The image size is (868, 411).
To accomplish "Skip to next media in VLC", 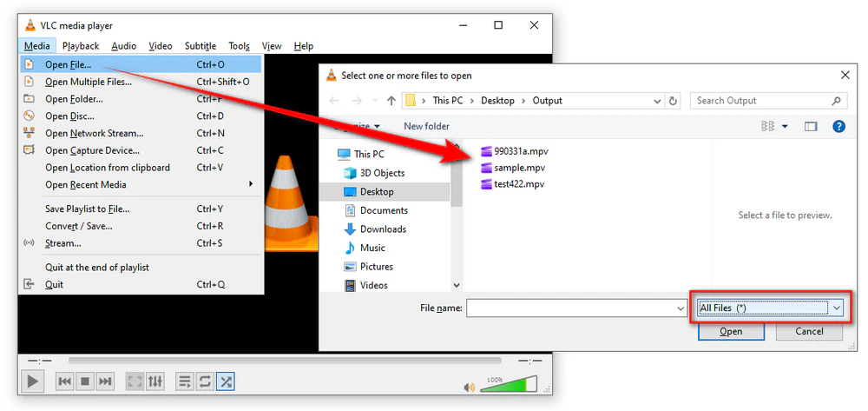I will pyautogui.click(x=105, y=381).
